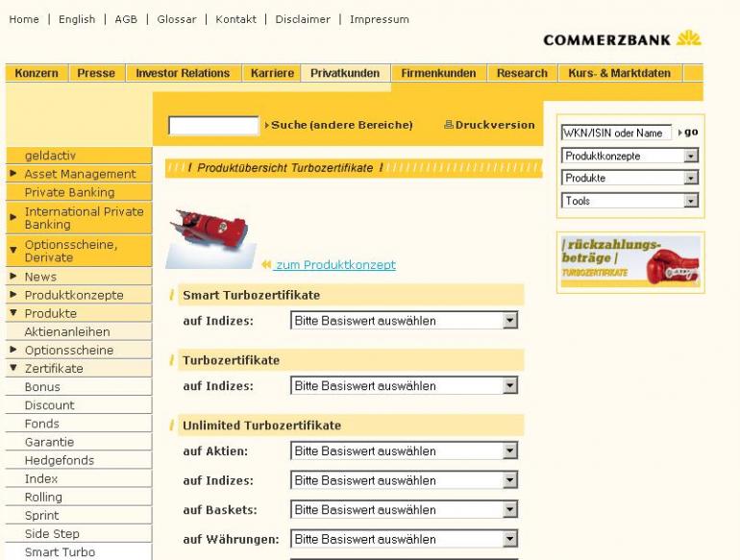Screen dimensions: 740x560
Task: Click the Commerzbank logo
Action: click(x=622, y=39)
